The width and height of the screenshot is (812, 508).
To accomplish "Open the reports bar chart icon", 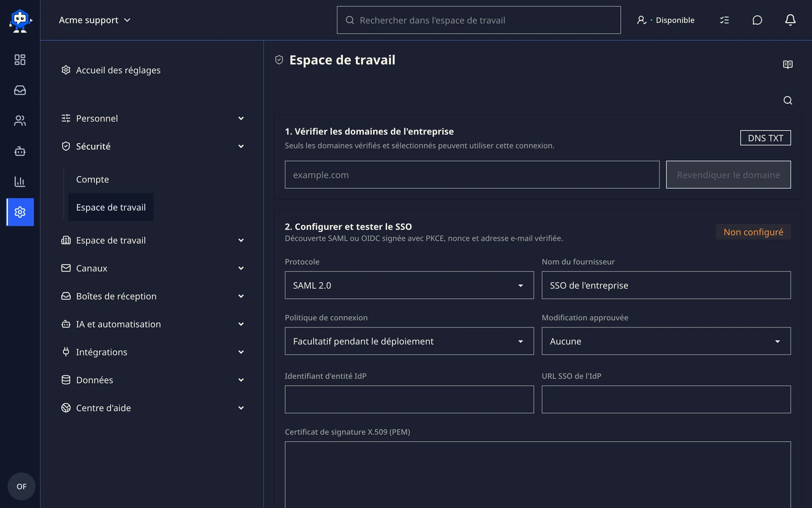I will coord(20,182).
